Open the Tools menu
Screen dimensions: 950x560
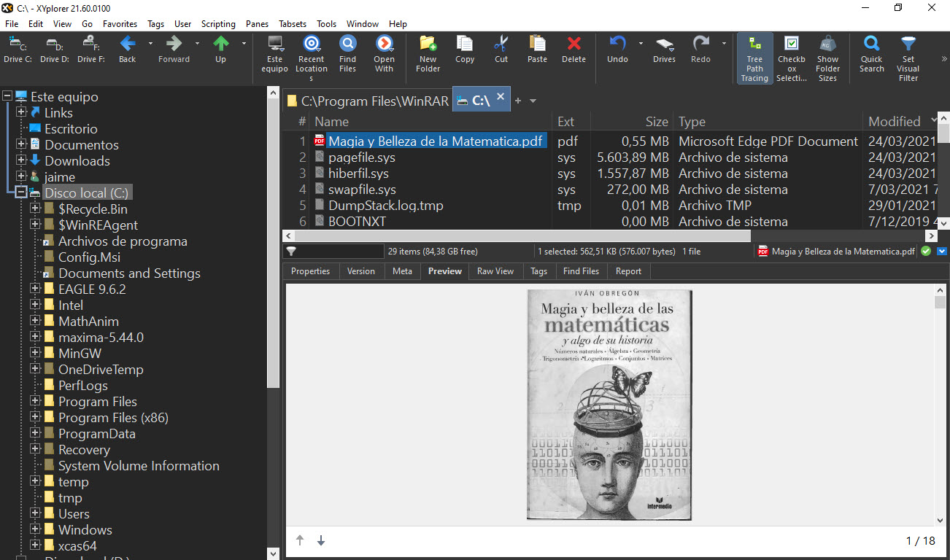(326, 24)
